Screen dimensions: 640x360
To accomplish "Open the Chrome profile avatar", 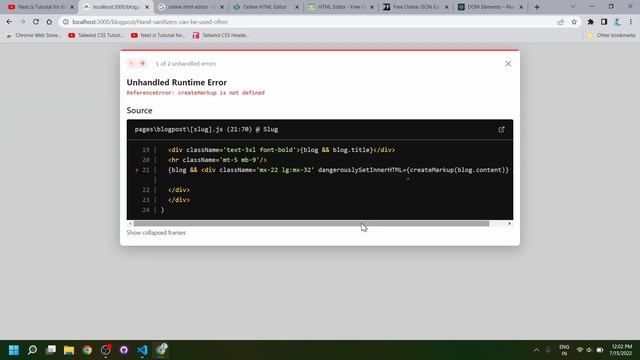I will click(618, 22).
